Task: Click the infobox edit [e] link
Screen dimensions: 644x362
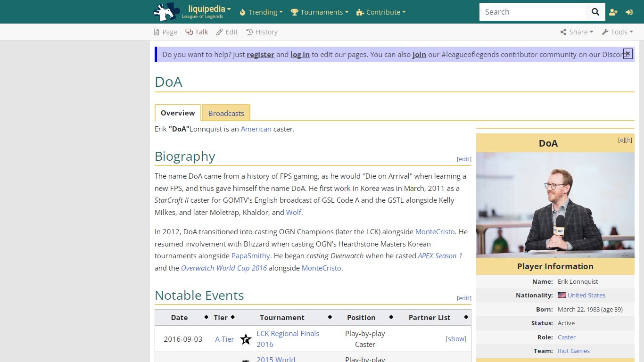Action: coord(621,140)
